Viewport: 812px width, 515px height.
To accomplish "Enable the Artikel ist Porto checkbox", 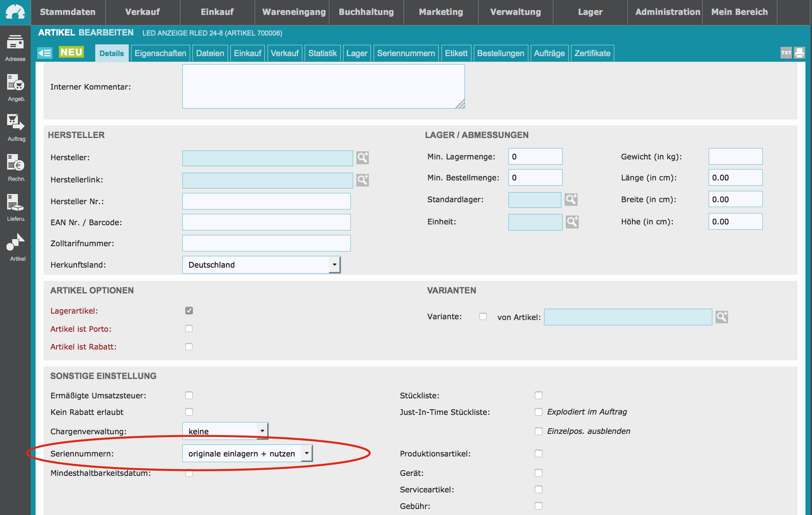I will [x=189, y=329].
